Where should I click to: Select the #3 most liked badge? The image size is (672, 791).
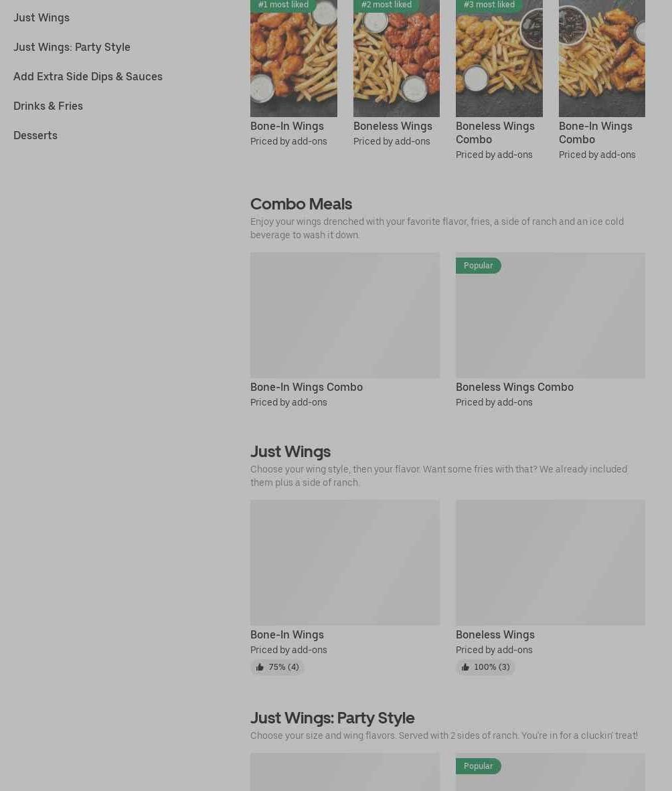pos(489,5)
